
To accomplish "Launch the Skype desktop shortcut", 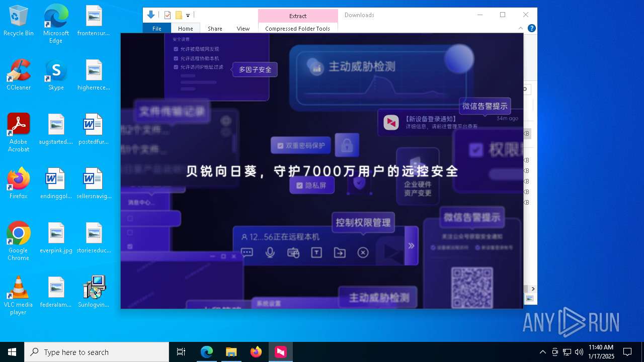I will [x=56, y=75].
